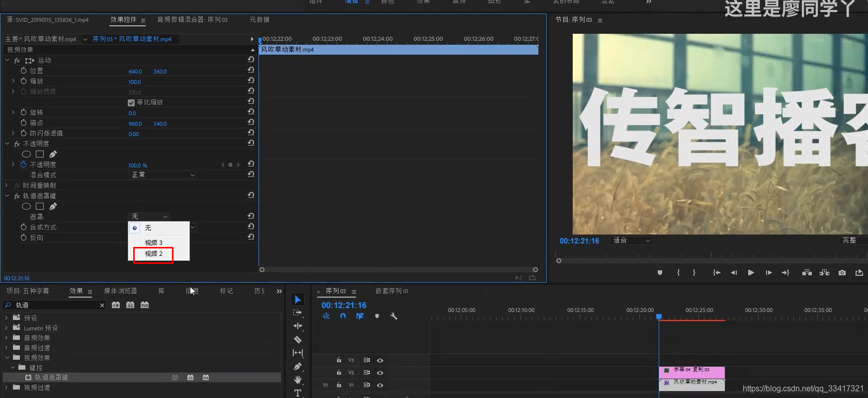Screen dimensions: 868x398
Task: Click the Extract button in program monitor
Action: 824,273
